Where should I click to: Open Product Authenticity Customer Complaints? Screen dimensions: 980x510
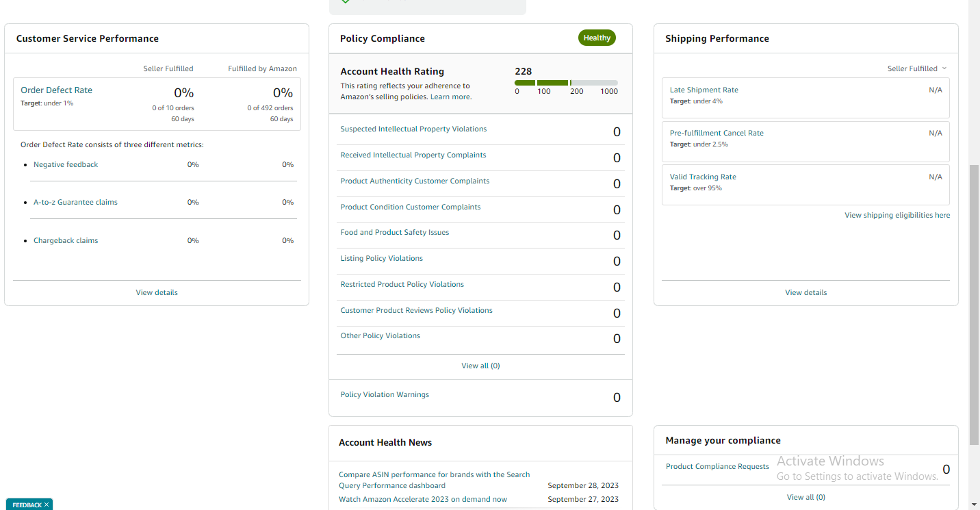[x=415, y=181]
